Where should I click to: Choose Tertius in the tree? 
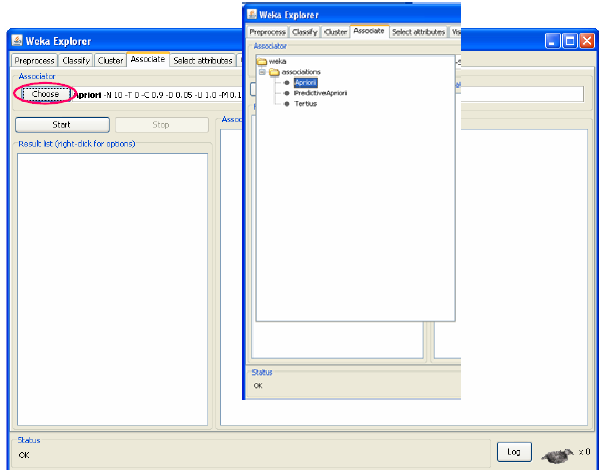point(306,104)
